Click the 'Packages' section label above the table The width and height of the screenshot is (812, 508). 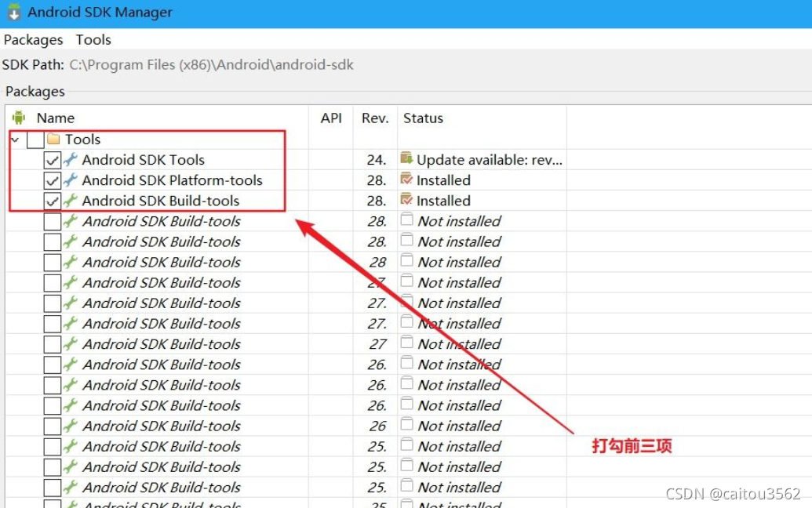point(35,92)
